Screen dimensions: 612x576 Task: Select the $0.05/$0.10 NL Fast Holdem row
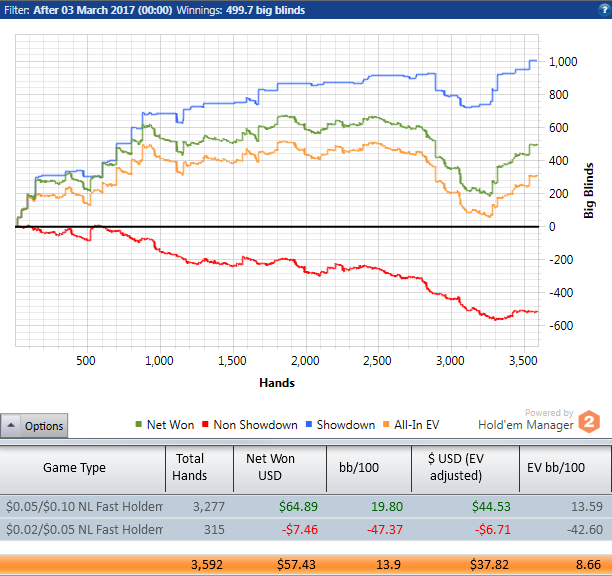point(306,507)
